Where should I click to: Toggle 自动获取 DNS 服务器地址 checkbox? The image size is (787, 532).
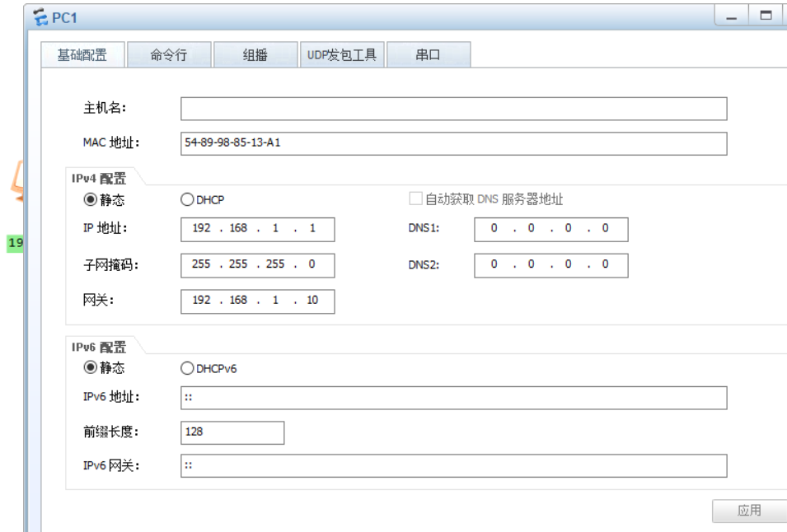415,198
